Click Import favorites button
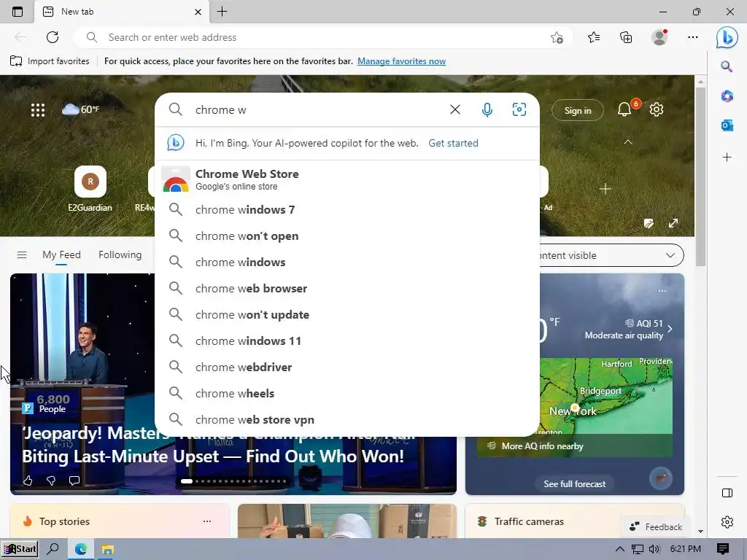The image size is (747, 560). pos(50,61)
